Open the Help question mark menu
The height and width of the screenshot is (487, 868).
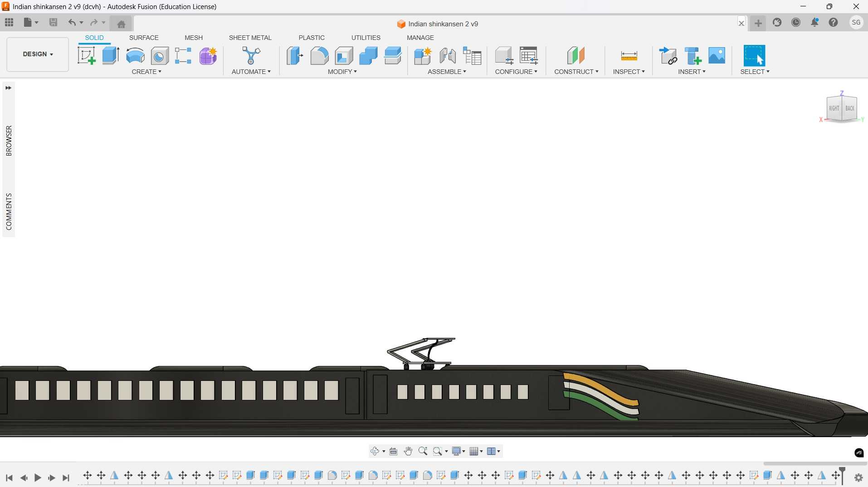pos(834,22)
